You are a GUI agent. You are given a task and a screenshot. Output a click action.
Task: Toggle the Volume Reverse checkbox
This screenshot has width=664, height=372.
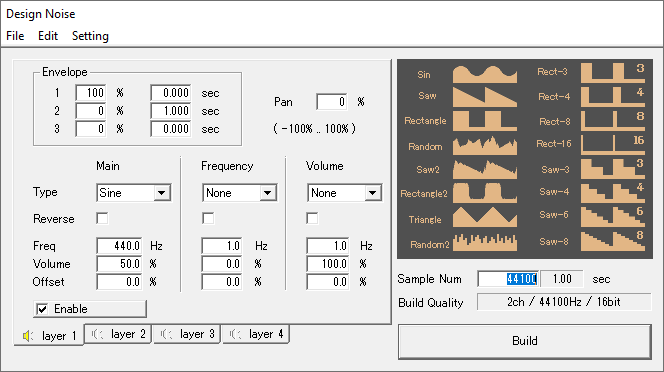(x=312, y=219)
